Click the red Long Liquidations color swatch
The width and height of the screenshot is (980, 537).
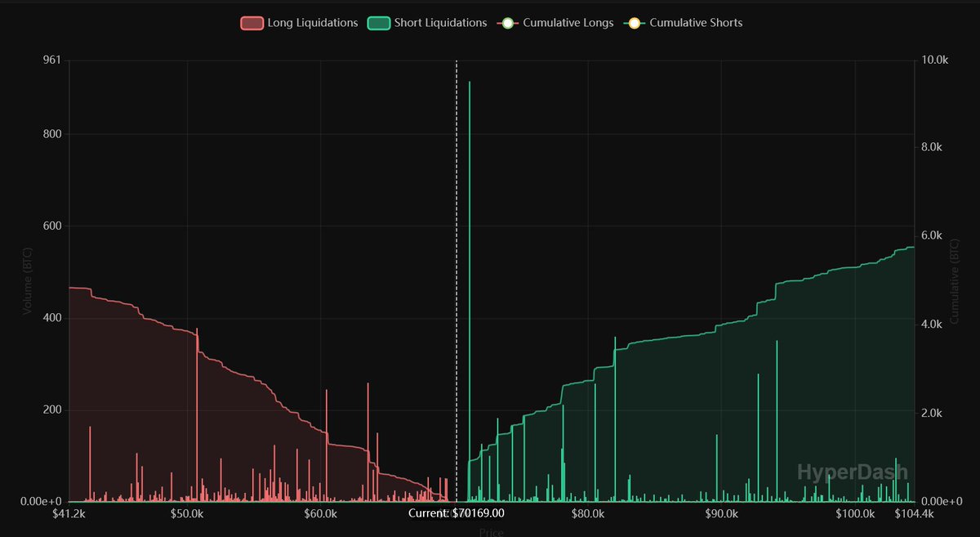[x=251, y=23]
